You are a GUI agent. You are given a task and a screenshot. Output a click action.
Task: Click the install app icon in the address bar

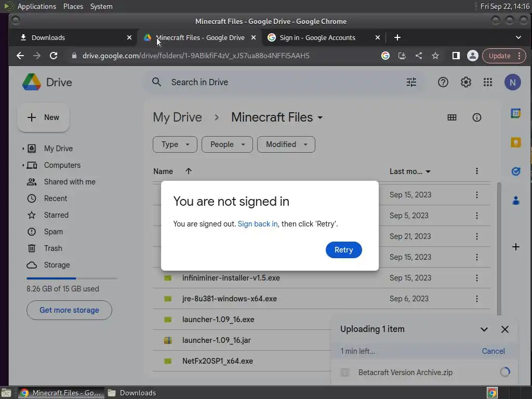402,56
